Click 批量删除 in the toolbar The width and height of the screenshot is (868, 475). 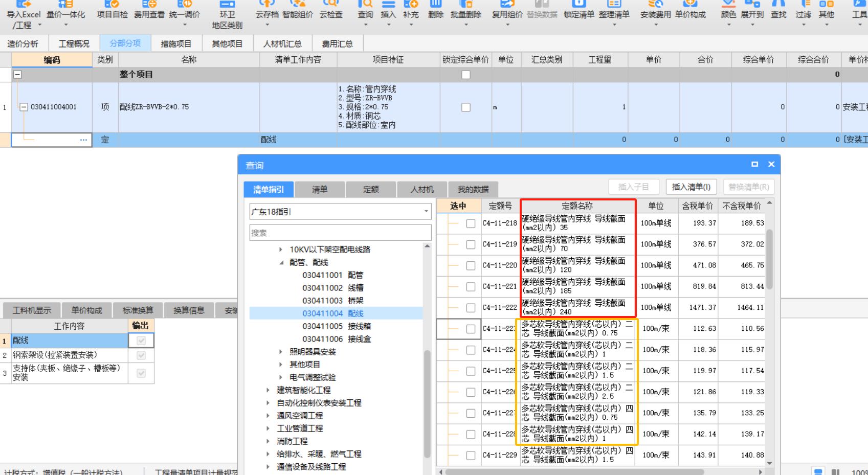(x=465, y=12)
